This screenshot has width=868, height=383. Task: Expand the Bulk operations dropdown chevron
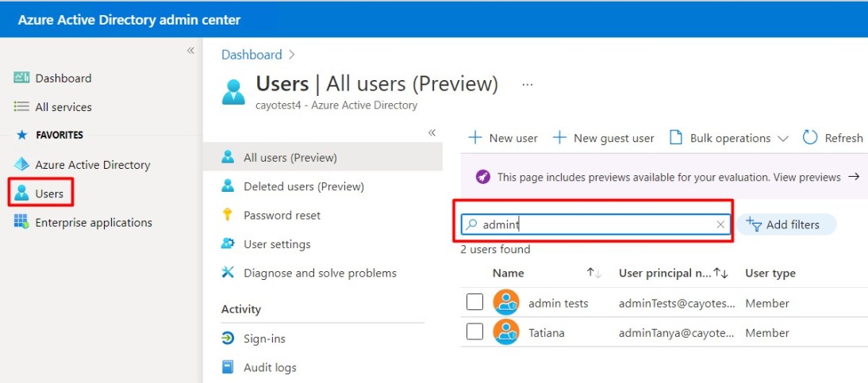[x=783, y=138]
